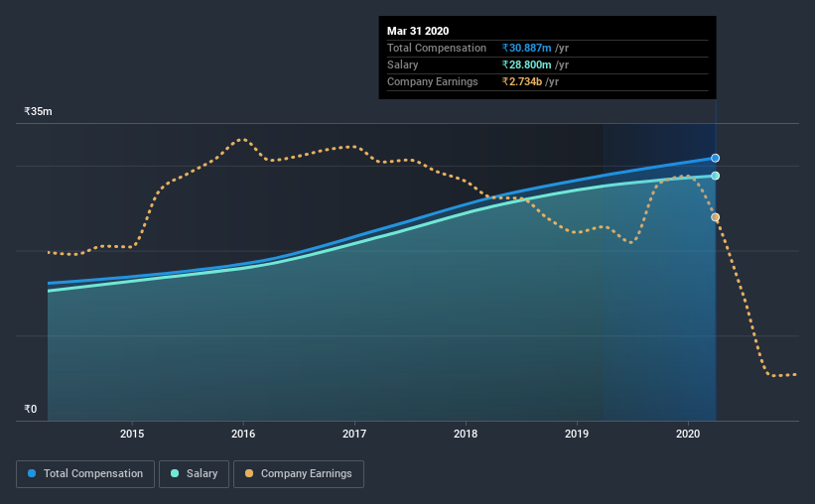Screen dimensions: 815x504
Task: Select the teal Salary data point
Action: tap(715, 176)
